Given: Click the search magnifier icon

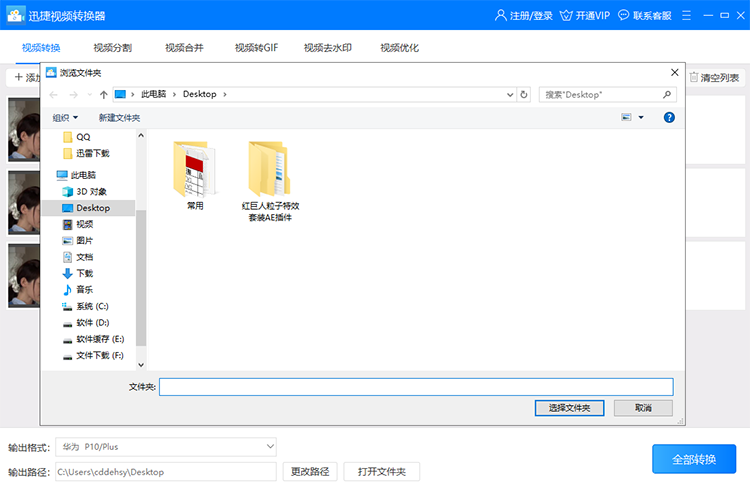Looking at the screenshot, I should [666, 95].
